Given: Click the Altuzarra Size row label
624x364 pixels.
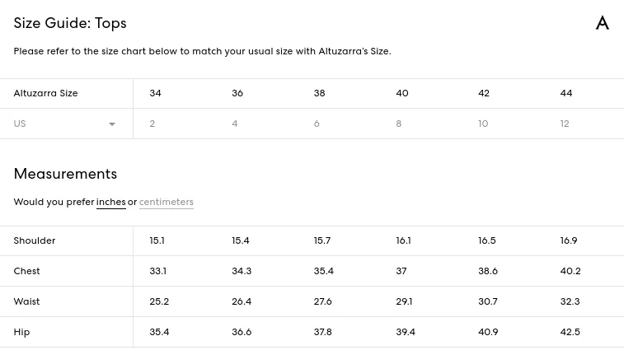Looking at the screenshot, I should tap(46, 93).
